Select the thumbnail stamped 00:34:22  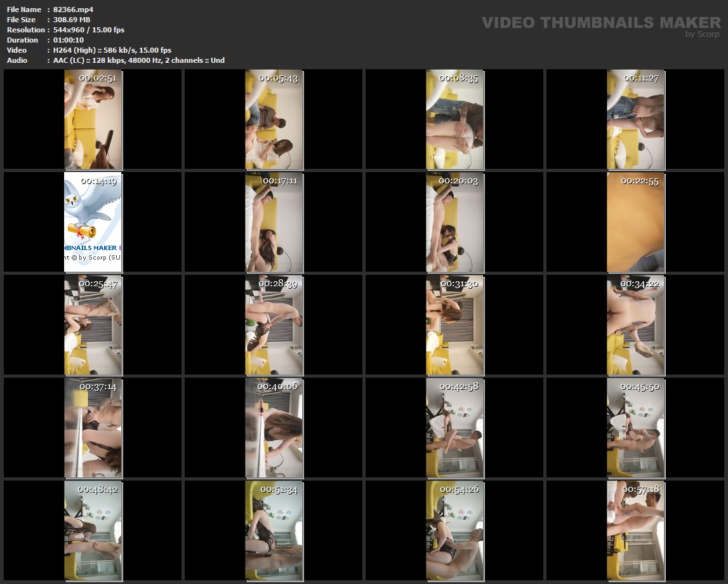636,325
